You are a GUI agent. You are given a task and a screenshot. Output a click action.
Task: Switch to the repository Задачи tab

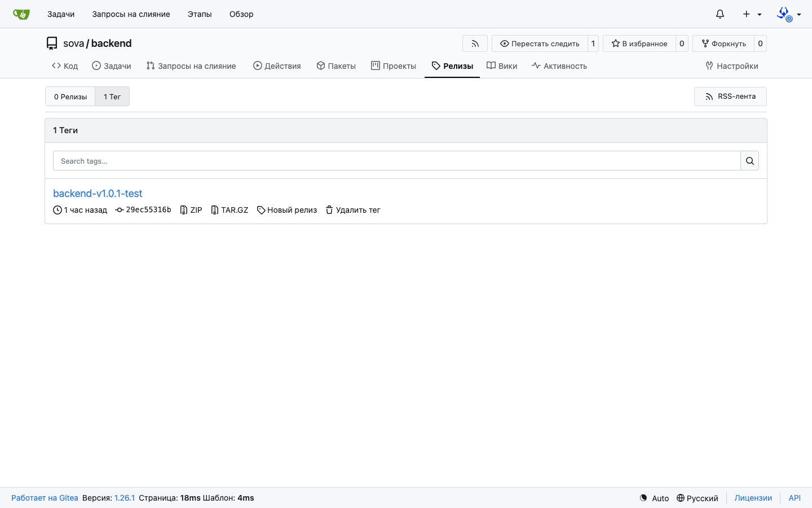(112, 66)
